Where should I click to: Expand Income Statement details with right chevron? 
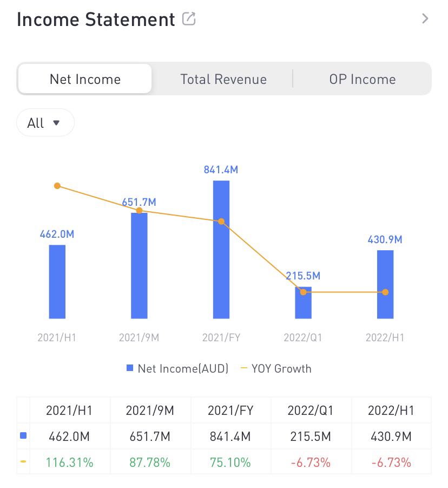(425, 19)
